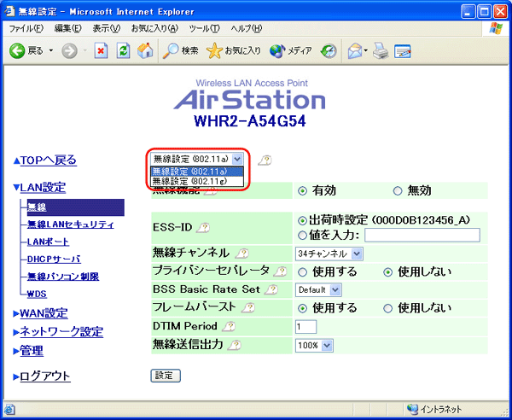Open help icon next to DTIM Period
The width and height of the screenshot is (512, 420).
pyautogui.click(x=229, y=326)
